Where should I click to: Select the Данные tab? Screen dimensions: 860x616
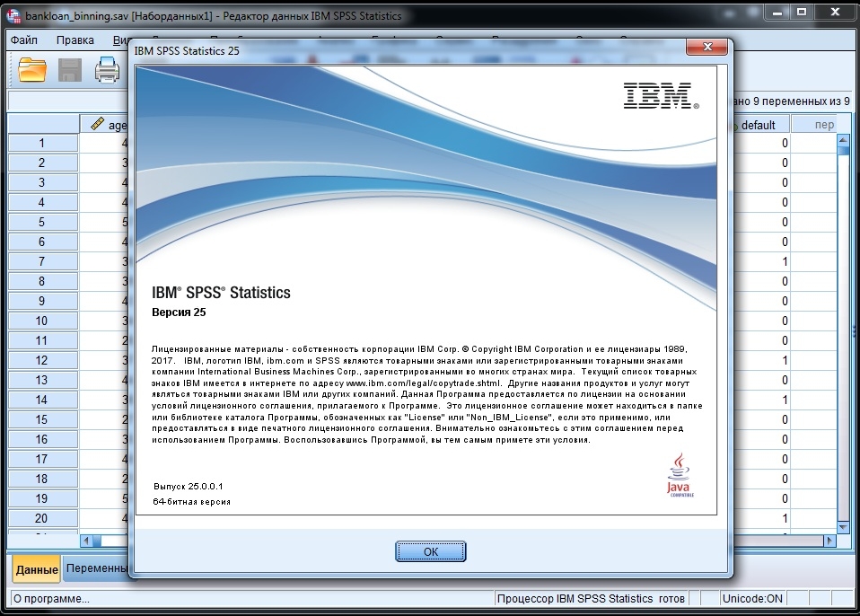tap(34, 568)
